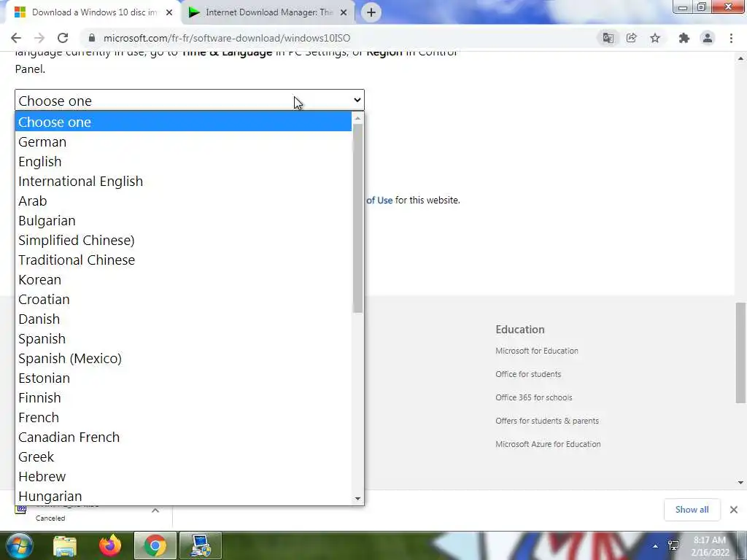Collapse the 'Choose one' language dropdown

tap(190, 101)
